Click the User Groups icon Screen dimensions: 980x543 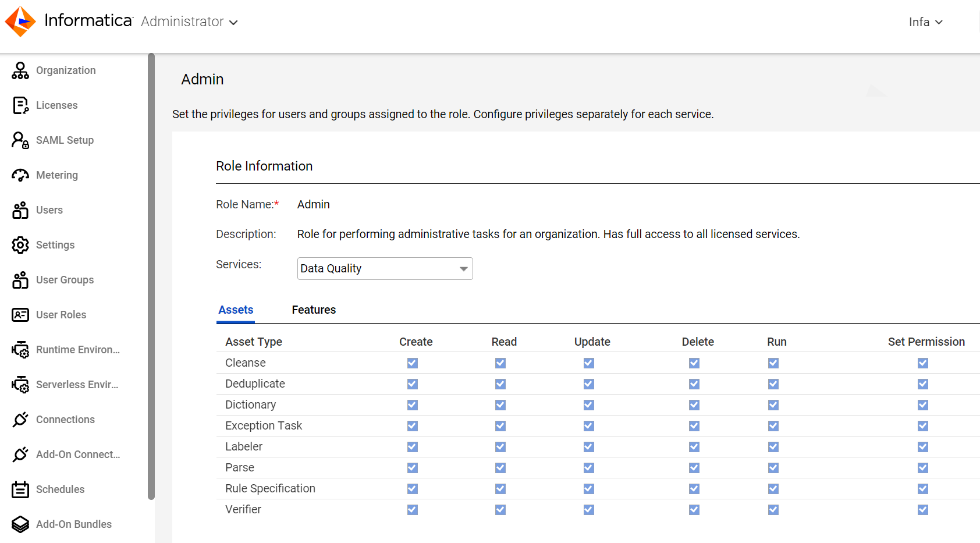(20, 280)
